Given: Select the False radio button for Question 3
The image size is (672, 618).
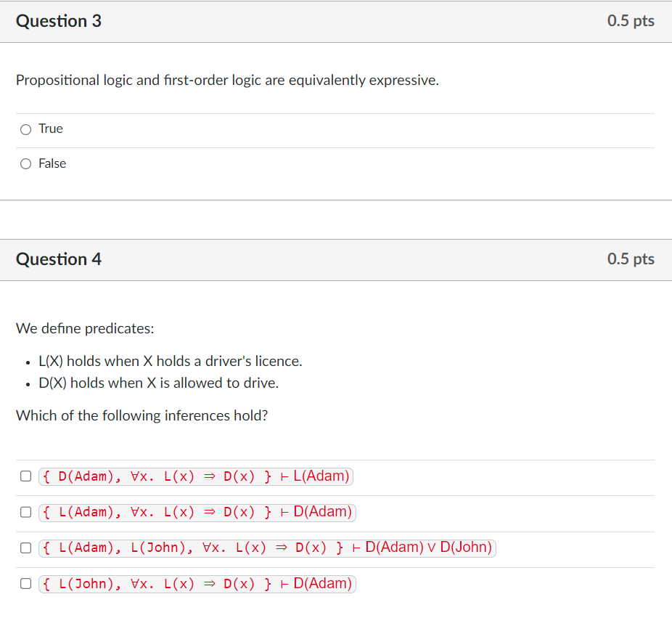Looking at the screenshot, I should click(25, 163).
